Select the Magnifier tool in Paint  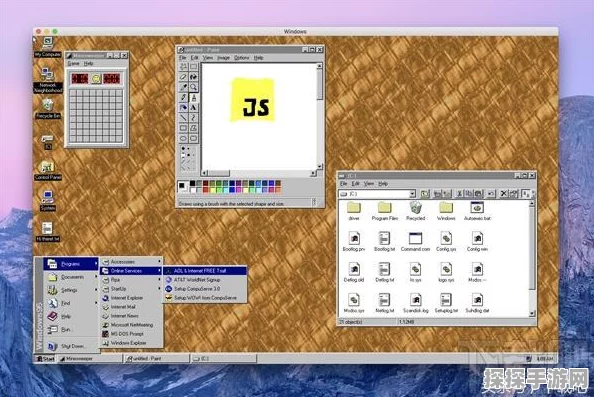(194, 87)
